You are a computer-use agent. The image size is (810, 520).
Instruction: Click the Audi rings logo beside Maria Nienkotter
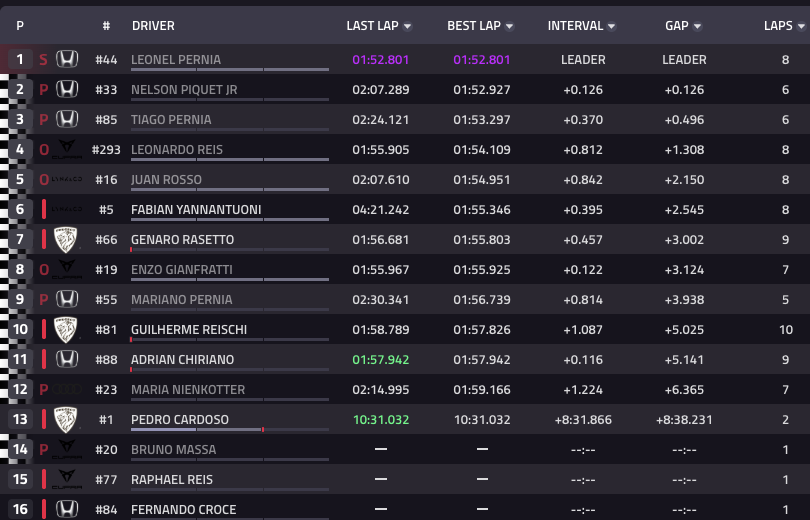click(x=67, y=390)
